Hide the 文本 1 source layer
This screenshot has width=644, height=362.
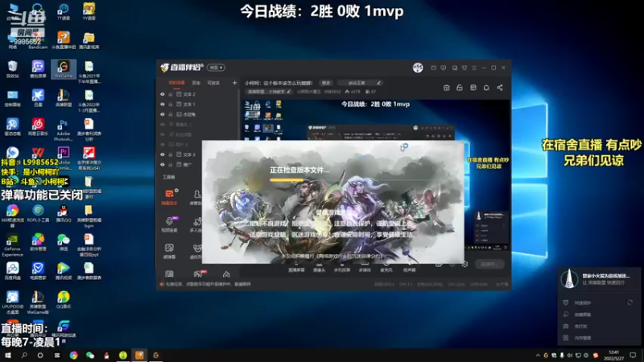tap(163, 105)
